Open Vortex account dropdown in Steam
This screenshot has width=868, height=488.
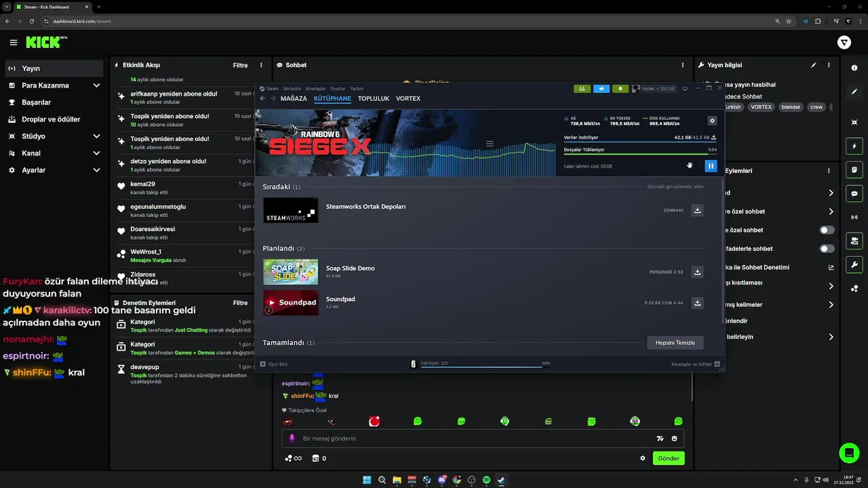point(653,89)
